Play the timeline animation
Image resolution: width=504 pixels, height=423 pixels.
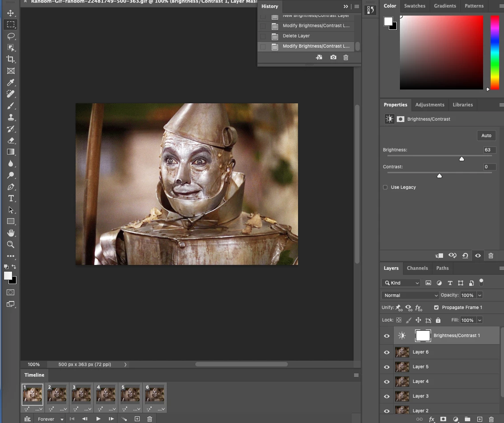[98, 419]
